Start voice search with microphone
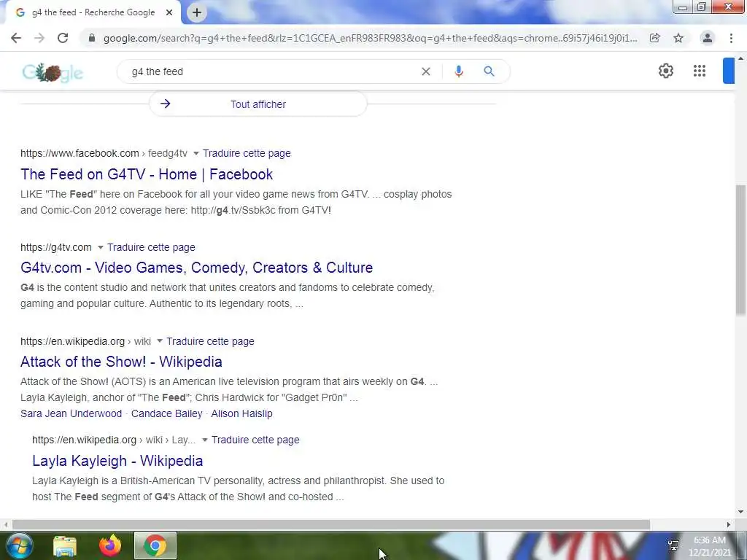This screenshot has height=560, width=747. pyautogui.click(x=458, y=71)
